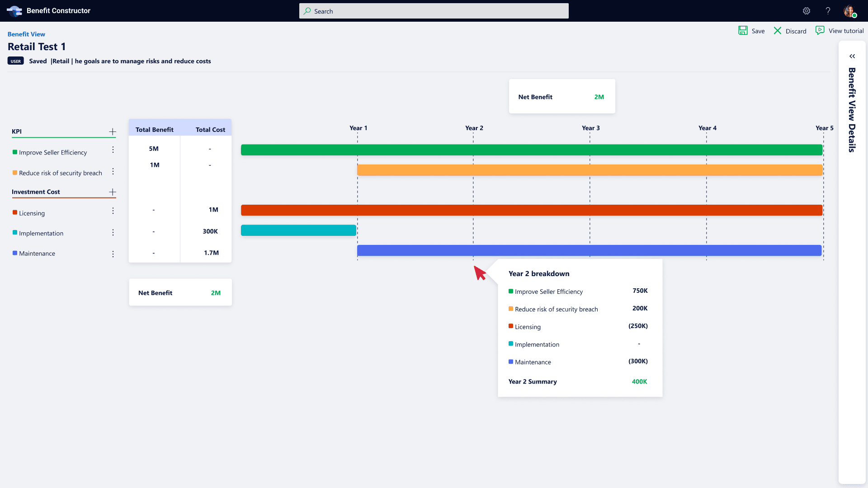Add a new KPI with plus icon
868x488 pixels.
[x=113, y=131]
